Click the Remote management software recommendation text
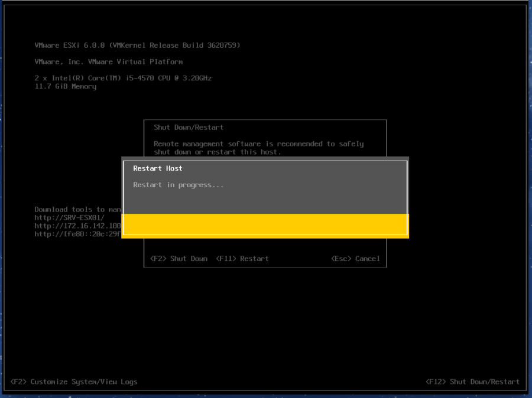Image resolution: width=532 pixels, height=398 pixels. pos(258,143)
